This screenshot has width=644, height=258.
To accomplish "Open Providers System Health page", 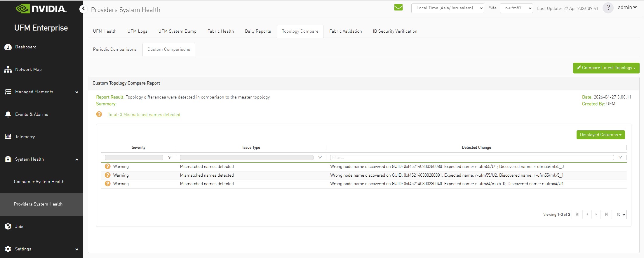I will pos(41,204).
